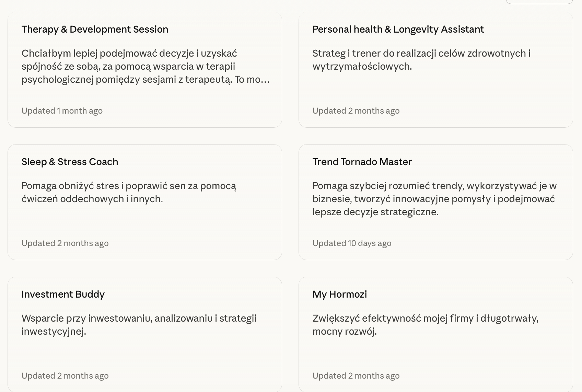This screenshot has width=582, height=392.
Task: Click the update timestamp on Personal health card
Action: point(356,111)
